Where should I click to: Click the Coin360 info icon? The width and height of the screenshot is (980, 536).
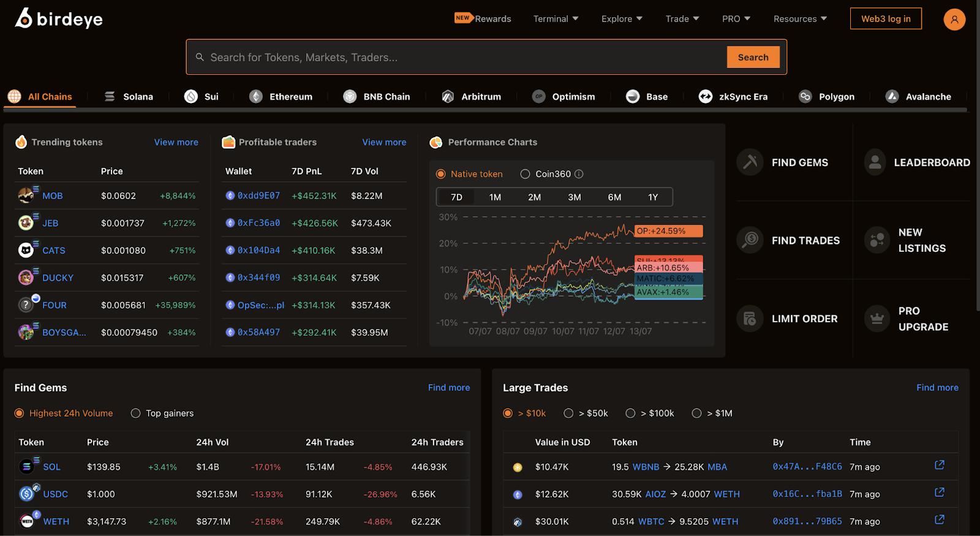(x=579, y=174)
